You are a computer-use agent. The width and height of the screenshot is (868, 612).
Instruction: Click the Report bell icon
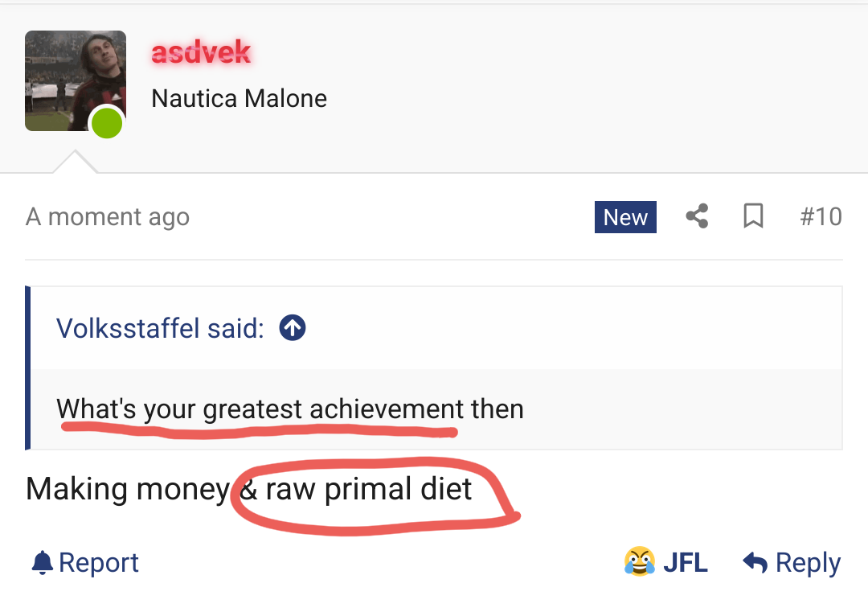point(42,563)
